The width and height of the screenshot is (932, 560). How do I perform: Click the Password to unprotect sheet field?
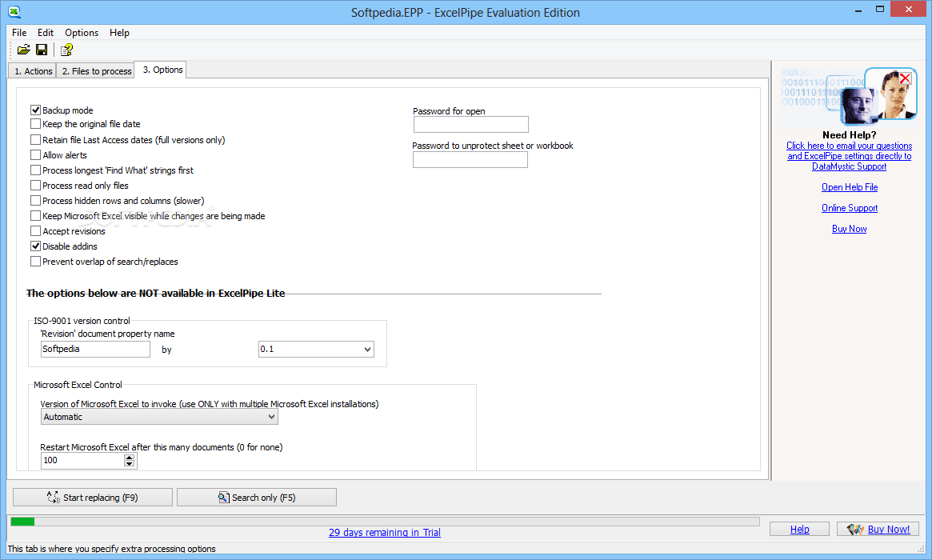pyautogui.click(x=470, y=159)
